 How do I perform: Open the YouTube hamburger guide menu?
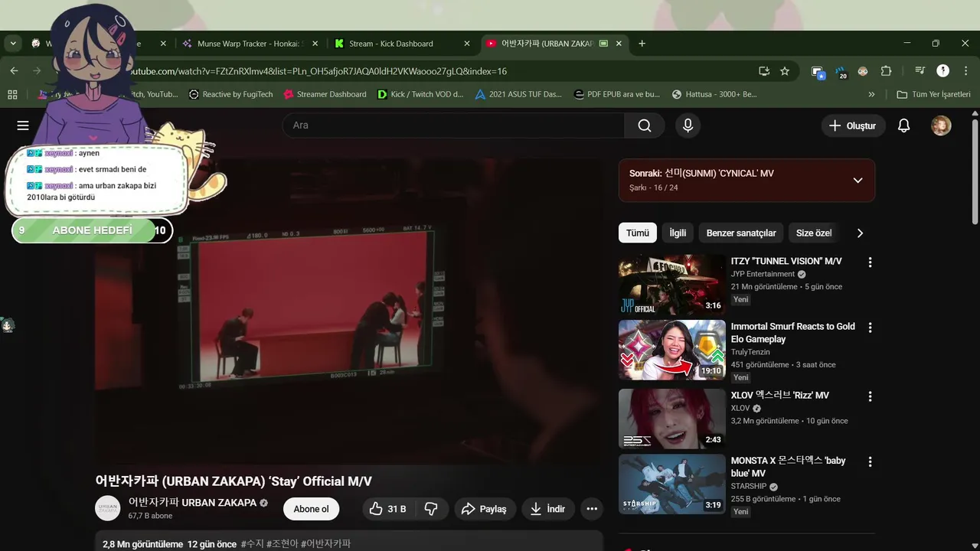(x=23, y=126)
